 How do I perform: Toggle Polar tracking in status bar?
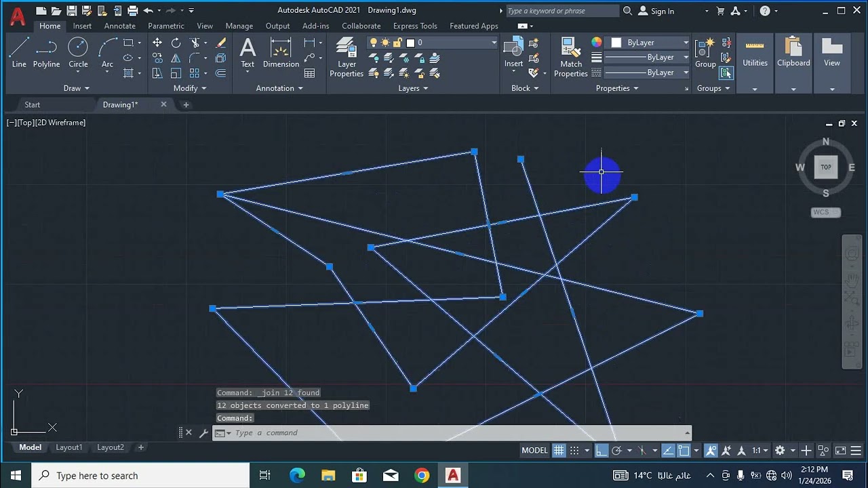pos(616,451)
